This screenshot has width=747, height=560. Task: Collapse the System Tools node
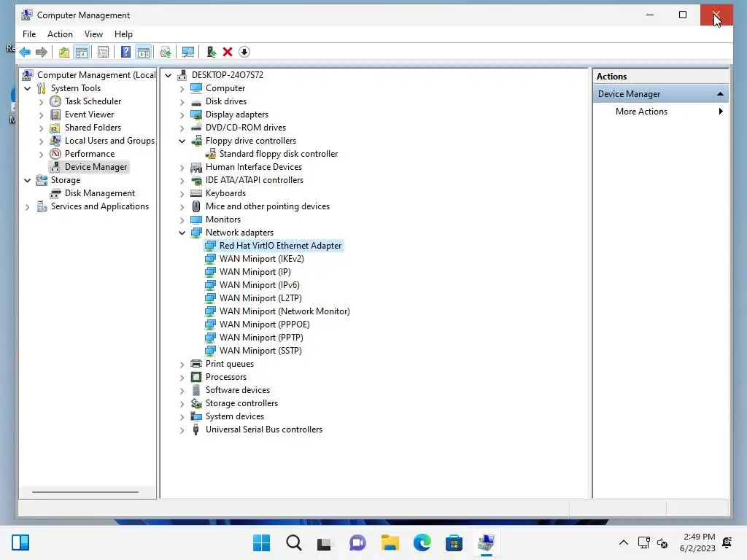click(x=28, y=88)
